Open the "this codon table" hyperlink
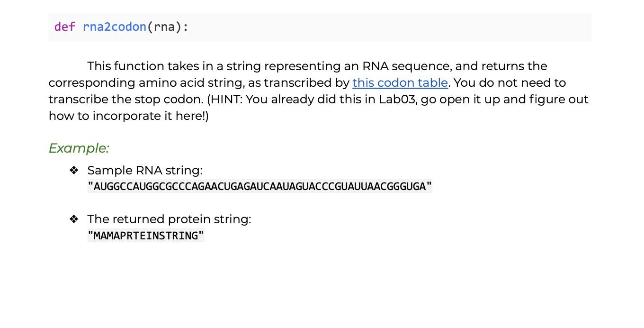 click(400, 82)
